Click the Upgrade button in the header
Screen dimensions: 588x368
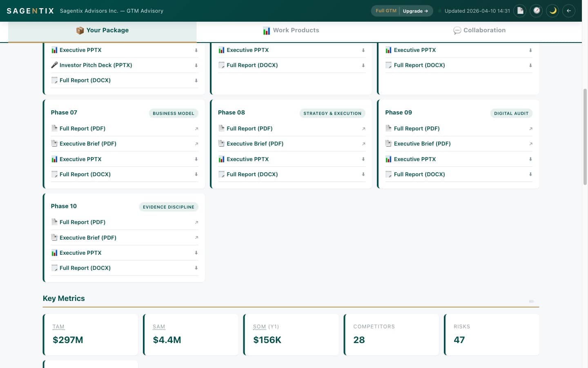415,11
